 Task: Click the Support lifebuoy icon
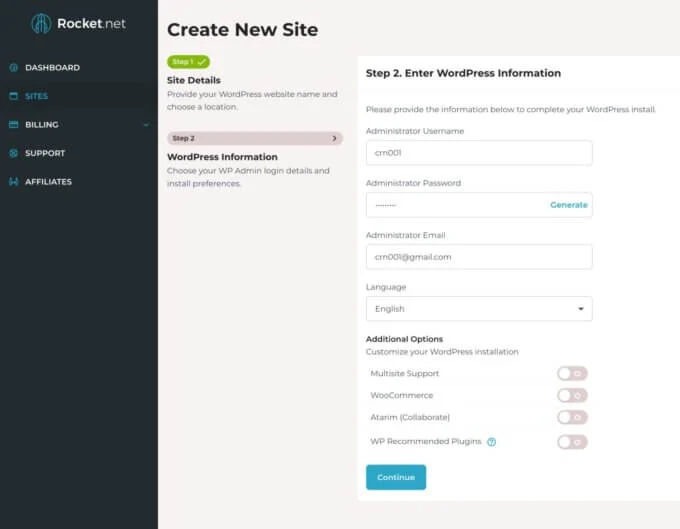coord(14,153)
